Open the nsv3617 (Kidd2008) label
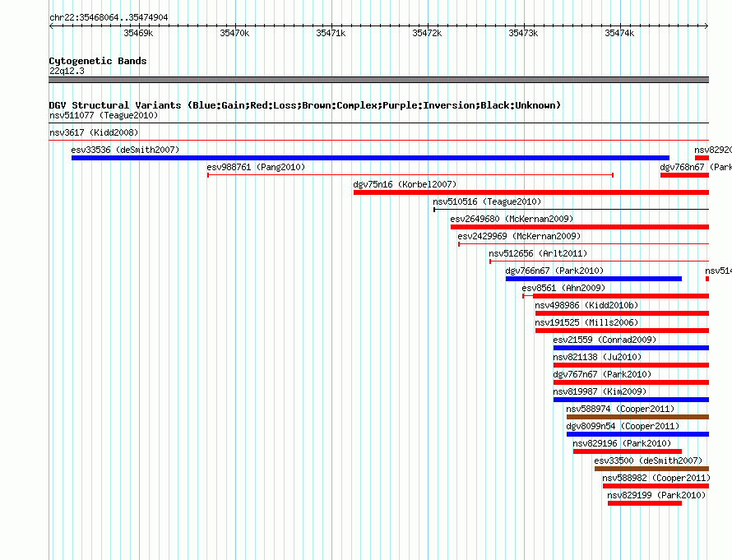The image size is (732, 560). pyautogui.click(x=94, y=132)
